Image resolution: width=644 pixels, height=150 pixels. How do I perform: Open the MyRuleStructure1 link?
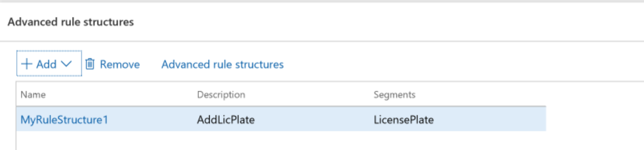pyautogui.click(x=64, y=120)
